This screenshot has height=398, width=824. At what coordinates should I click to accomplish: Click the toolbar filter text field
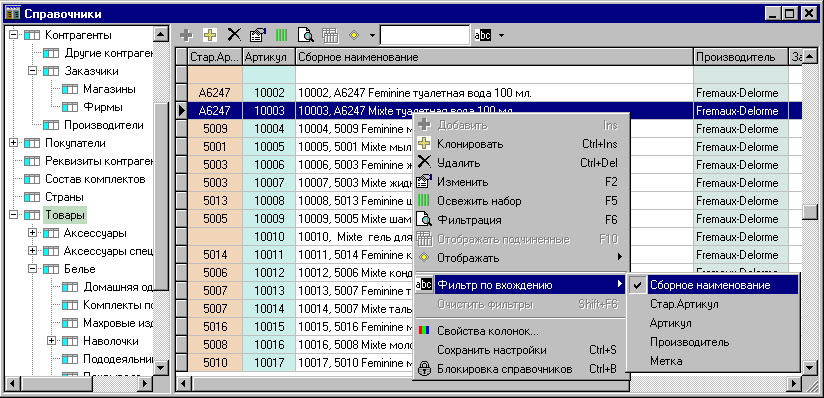(x=425, y=35)
